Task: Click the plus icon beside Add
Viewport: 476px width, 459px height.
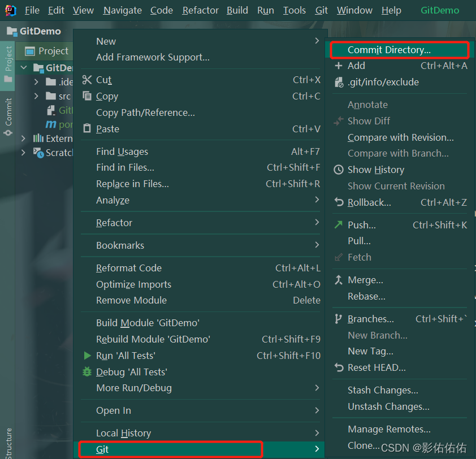Action: coord(339,66)
